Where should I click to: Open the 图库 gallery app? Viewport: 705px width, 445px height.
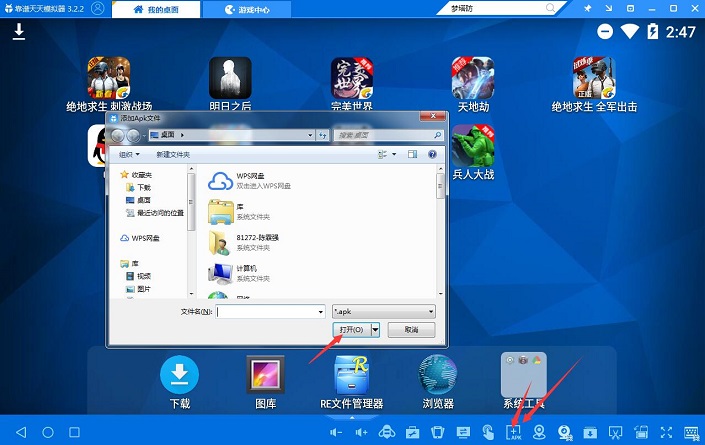[x=265, y=382]
